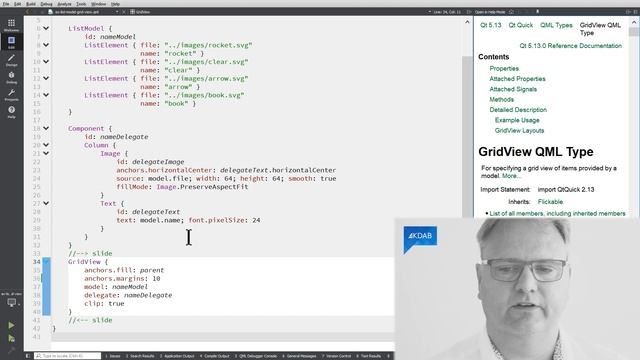This screenshot has height=360, width=640.
Task: Click the qml file icon in editor toolbar
Action: (x=51, y=12)
